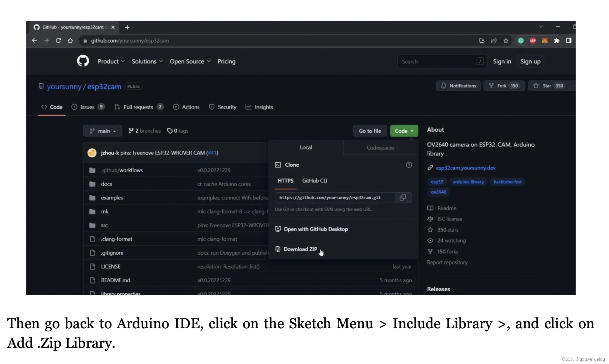Click Download ZIP
609x364 pixels.
(300, 249)
